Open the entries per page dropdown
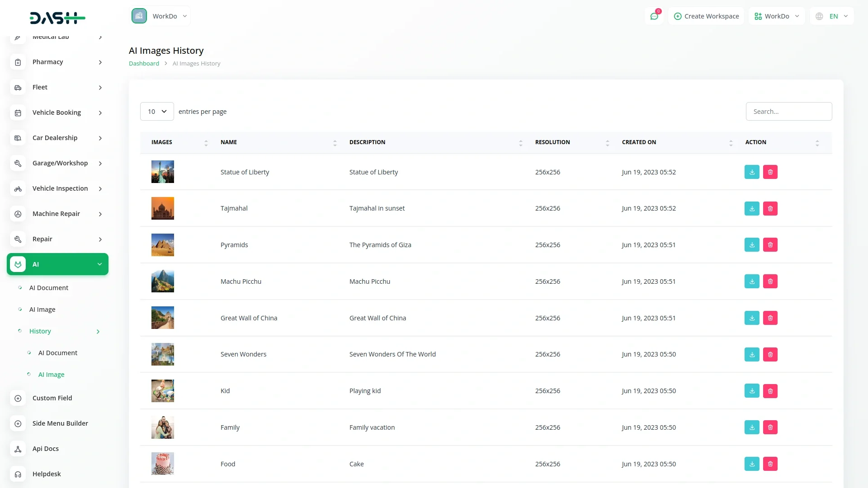Viewport: 868px width, 488px height. click(x=157, y=112)
